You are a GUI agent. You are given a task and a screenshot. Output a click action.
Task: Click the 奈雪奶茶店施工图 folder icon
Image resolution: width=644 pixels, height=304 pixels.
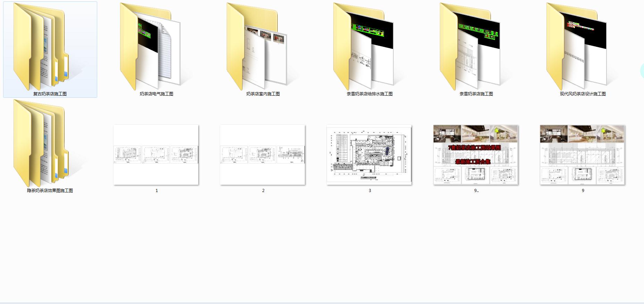click(470, 46)
